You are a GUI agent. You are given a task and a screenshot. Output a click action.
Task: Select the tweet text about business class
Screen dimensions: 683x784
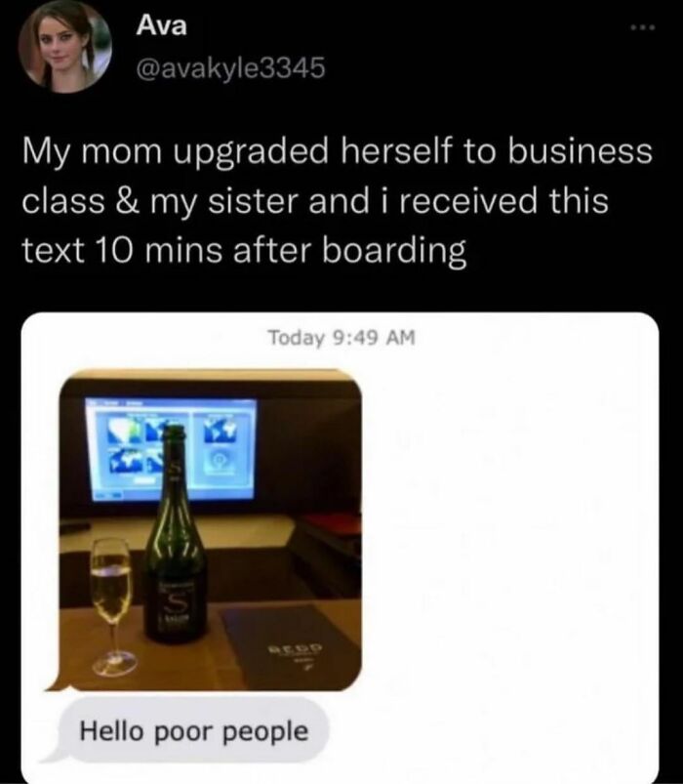pyautogui.click(x=338, y=200)
